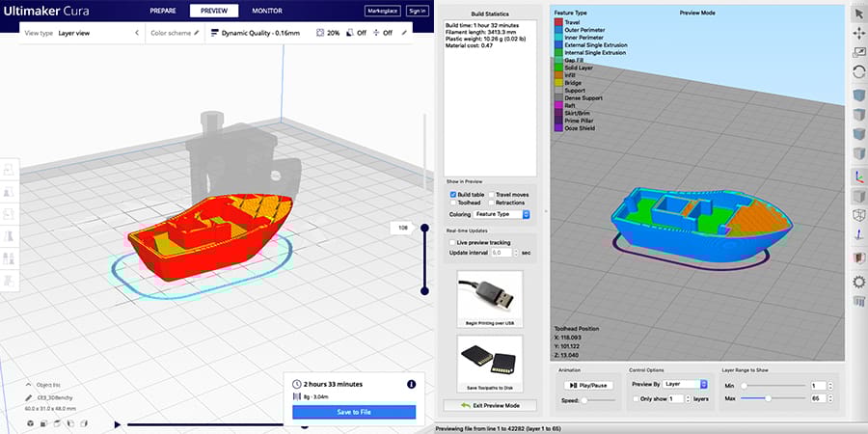Image resolution: width=868 pixels, height=434 pixels.
Task: Click the Update interval field
Action: tap(501, 253)
